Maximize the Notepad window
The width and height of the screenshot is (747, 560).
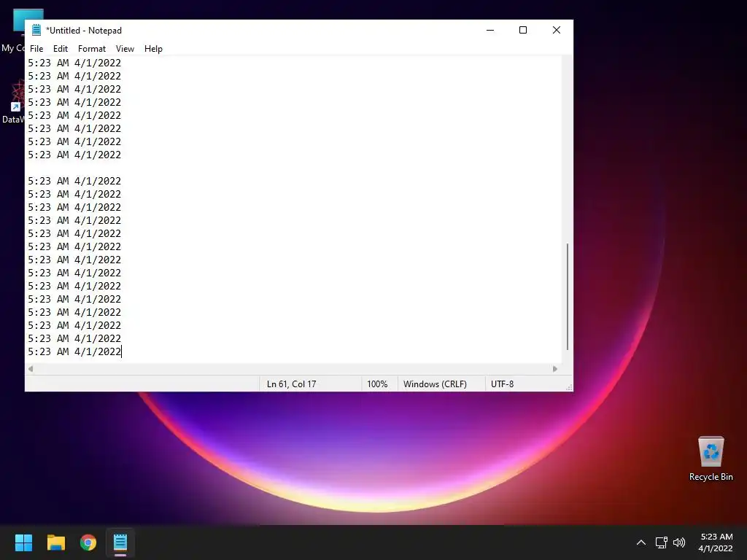(522, 30)
